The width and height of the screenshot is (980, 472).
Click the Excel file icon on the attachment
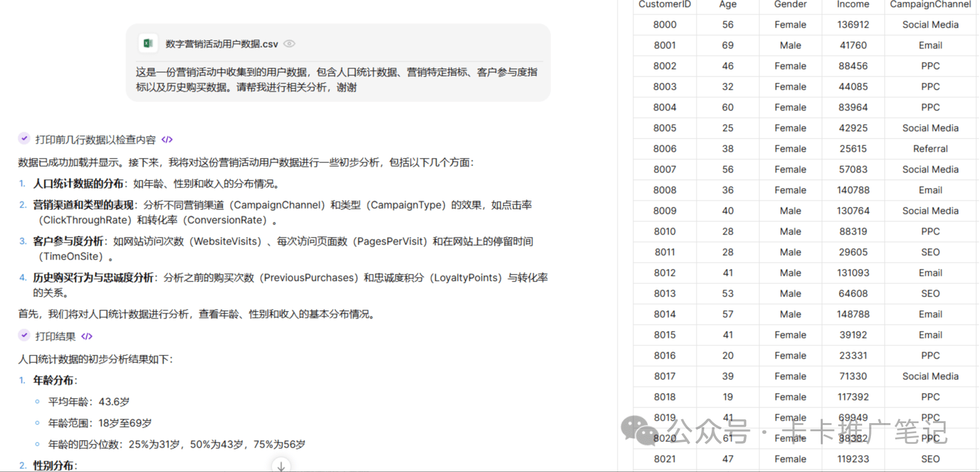click(x=149, y=44)
